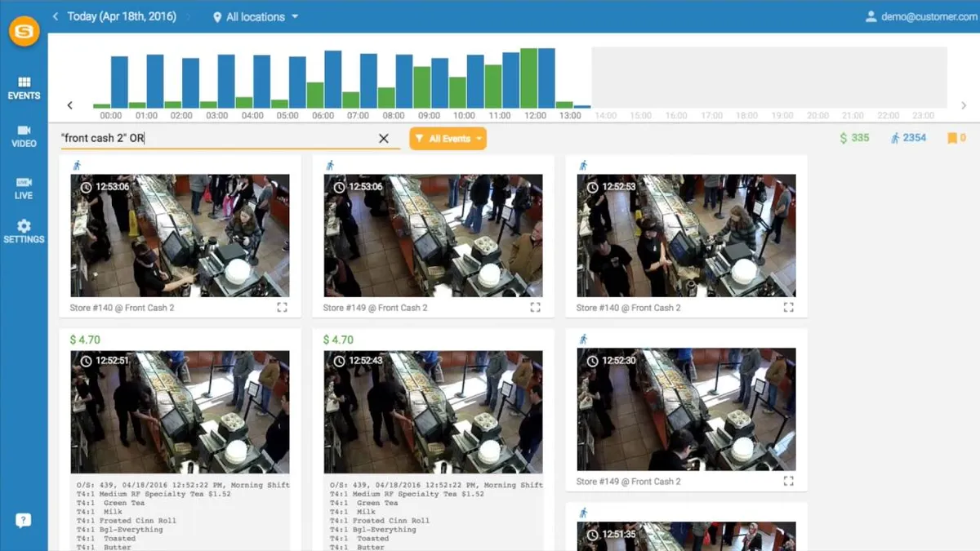Expand fullscreen on 12:53:06 Store #149 card
The image size is (980, 551).
point(536,308)
